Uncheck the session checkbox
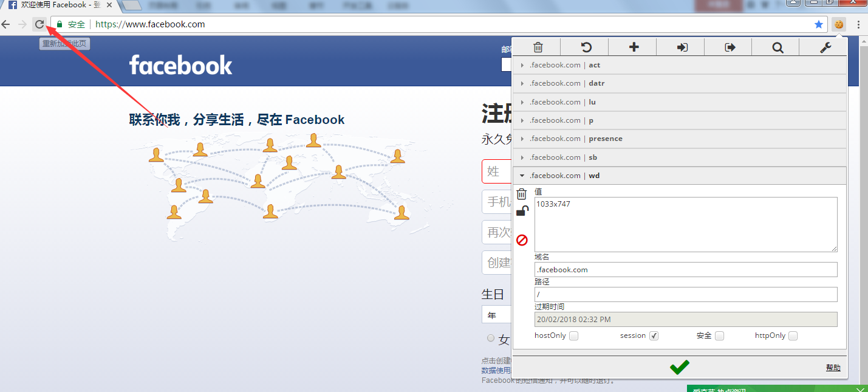 tap(654, 335)
